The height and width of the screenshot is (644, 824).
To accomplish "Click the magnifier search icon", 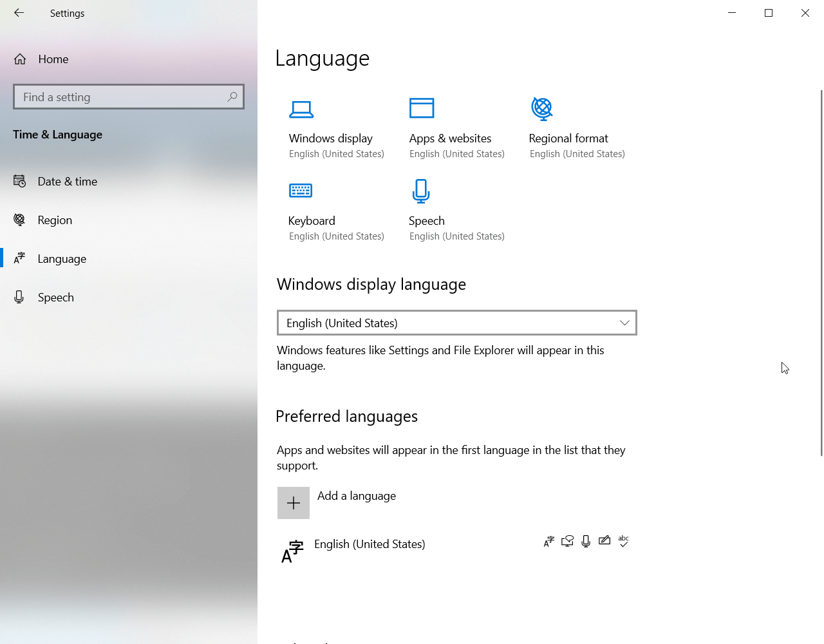I will tap(232, 97).
